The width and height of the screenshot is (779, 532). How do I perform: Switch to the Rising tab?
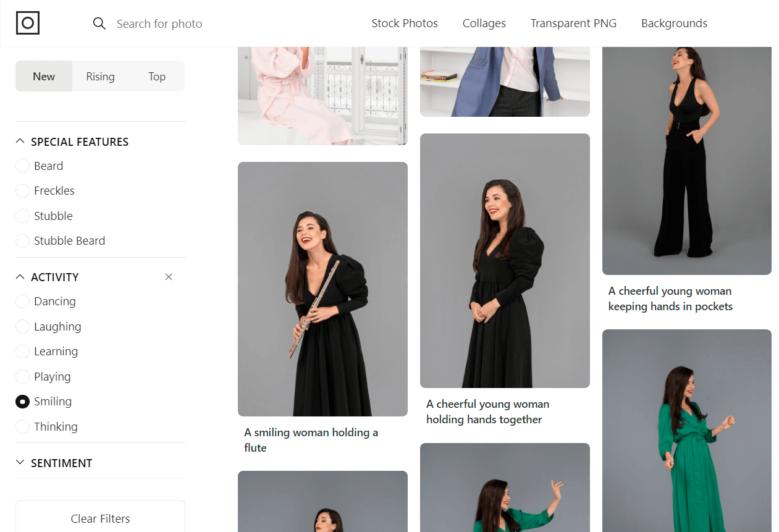click(x=100, y=76)
